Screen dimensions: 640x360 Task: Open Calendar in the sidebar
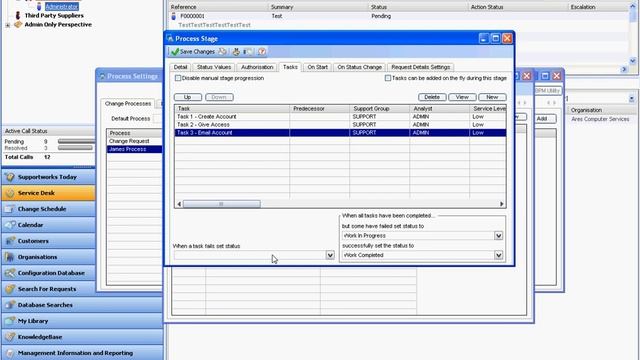[x=49, y=225]
